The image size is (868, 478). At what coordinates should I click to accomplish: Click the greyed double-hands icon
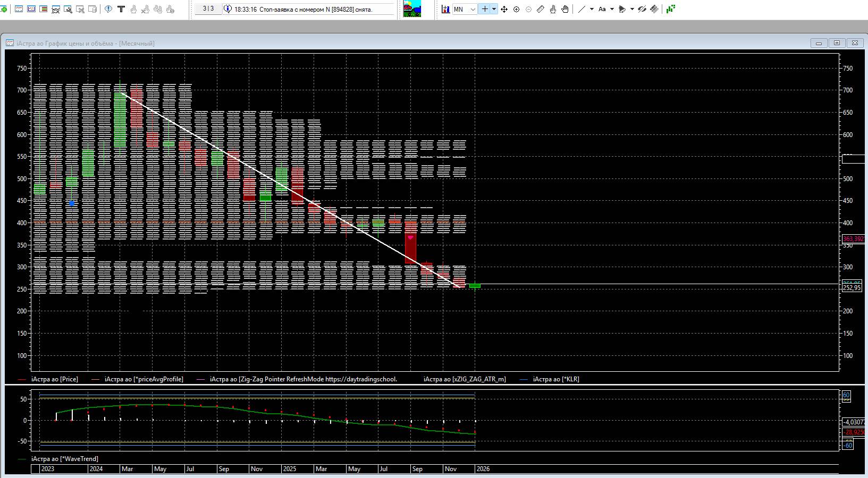pos(158,9)
